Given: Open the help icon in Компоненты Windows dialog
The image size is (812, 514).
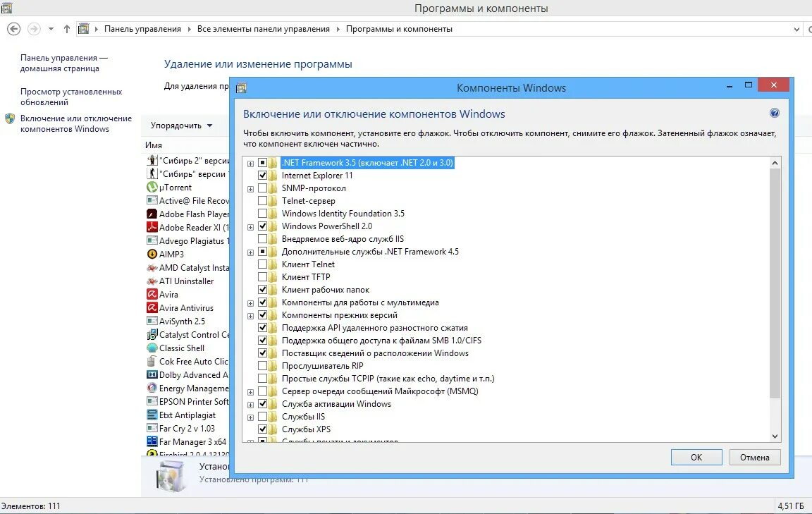Looking at the screenshot, I should point(775,112).
